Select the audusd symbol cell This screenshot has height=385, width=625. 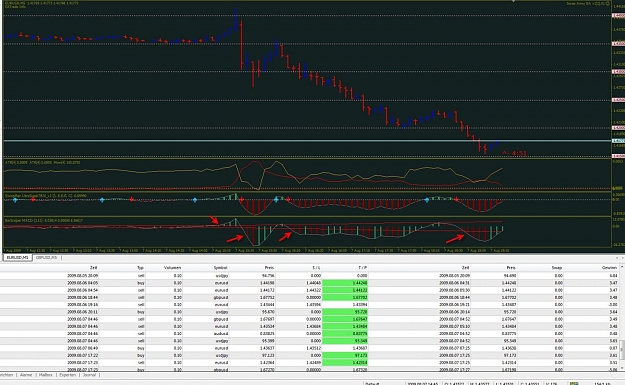coord(221,334)
